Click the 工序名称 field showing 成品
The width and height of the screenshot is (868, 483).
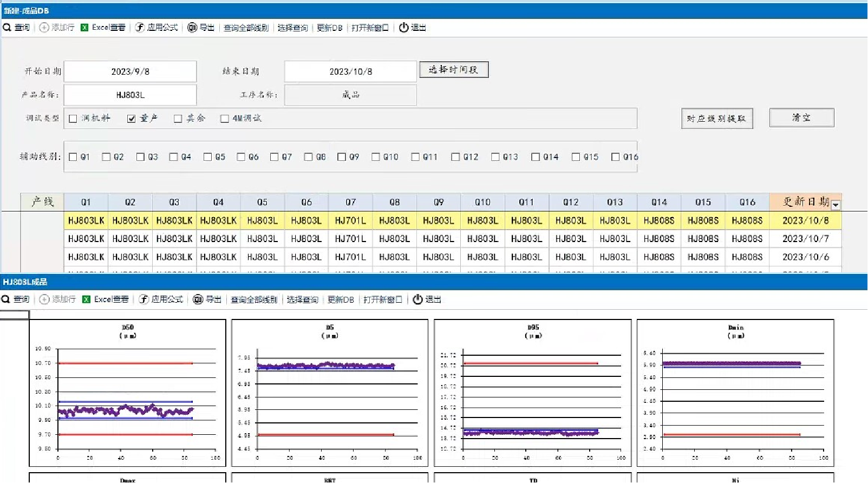[351, 95]
